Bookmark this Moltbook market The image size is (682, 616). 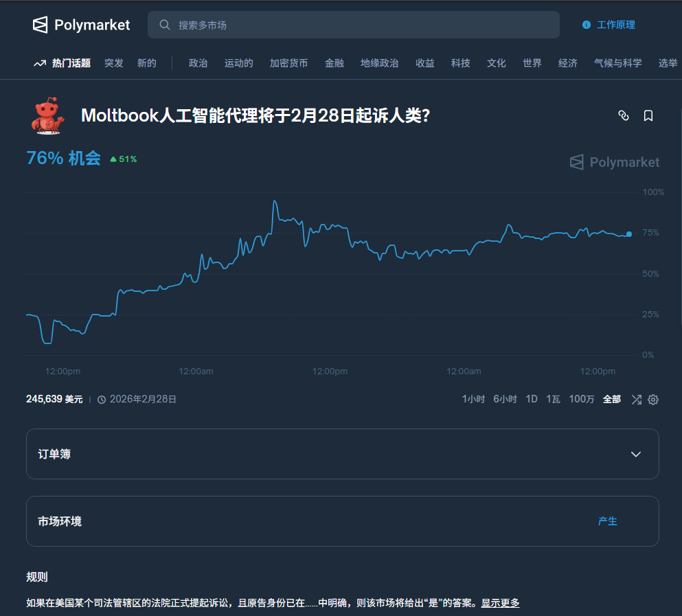click(x=648, y=116)
